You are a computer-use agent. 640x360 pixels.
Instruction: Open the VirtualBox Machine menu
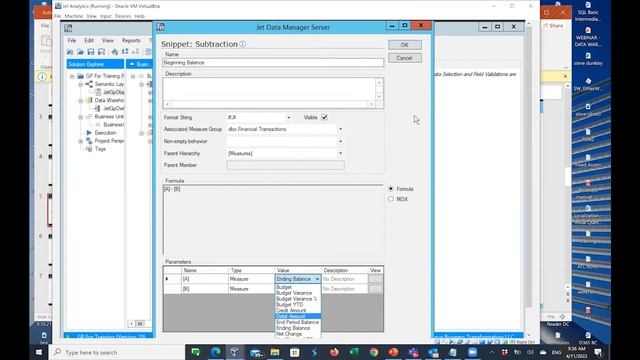point(73,16)
